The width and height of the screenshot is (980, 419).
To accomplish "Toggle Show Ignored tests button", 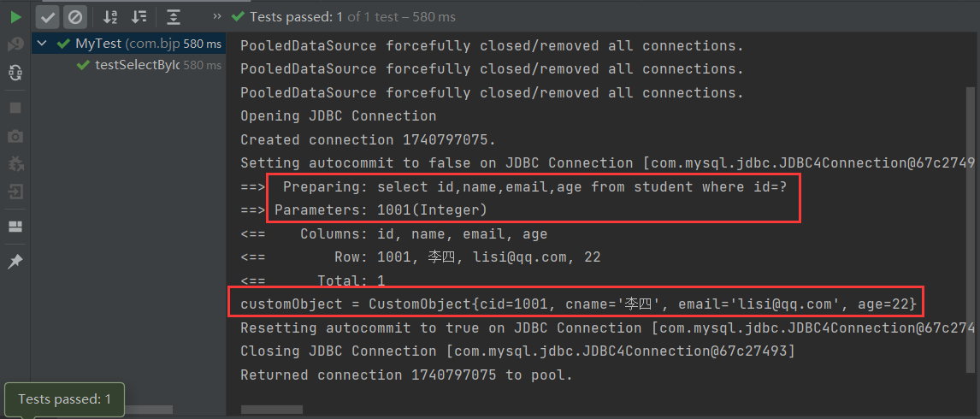I will point(75,17).
